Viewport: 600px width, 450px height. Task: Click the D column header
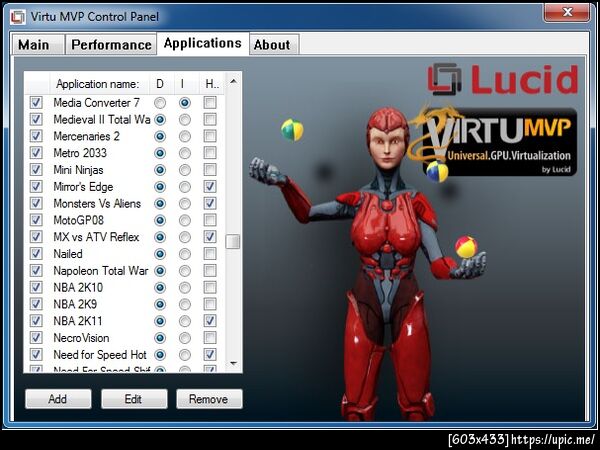coord(160,84)
